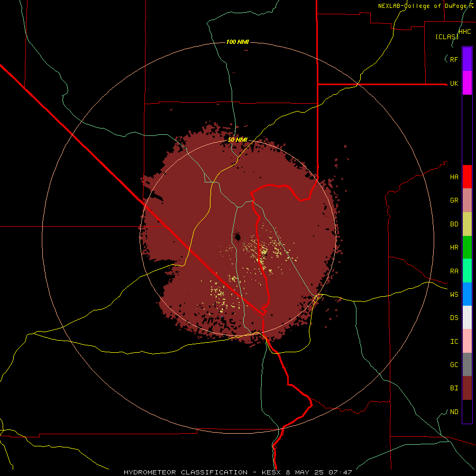Screen dimensions: 476x476
Task: Pick the mint green RA legend swatch
Action: tap(467, 271)
